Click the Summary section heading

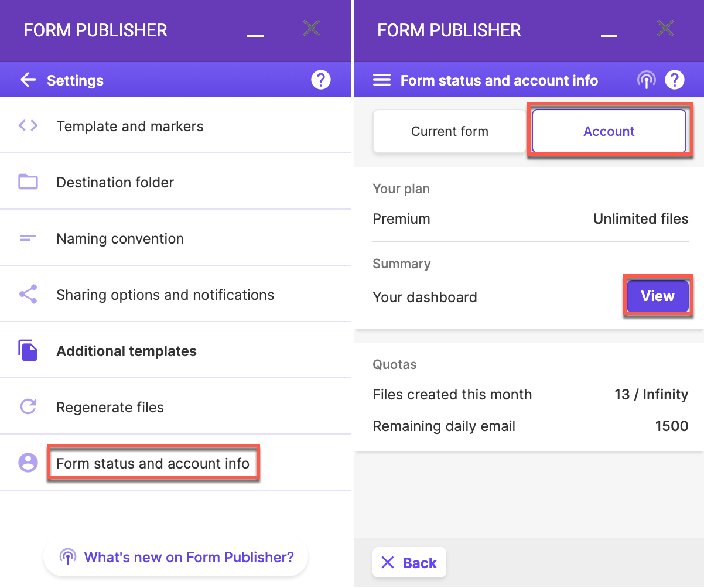[x=402, y=264]
